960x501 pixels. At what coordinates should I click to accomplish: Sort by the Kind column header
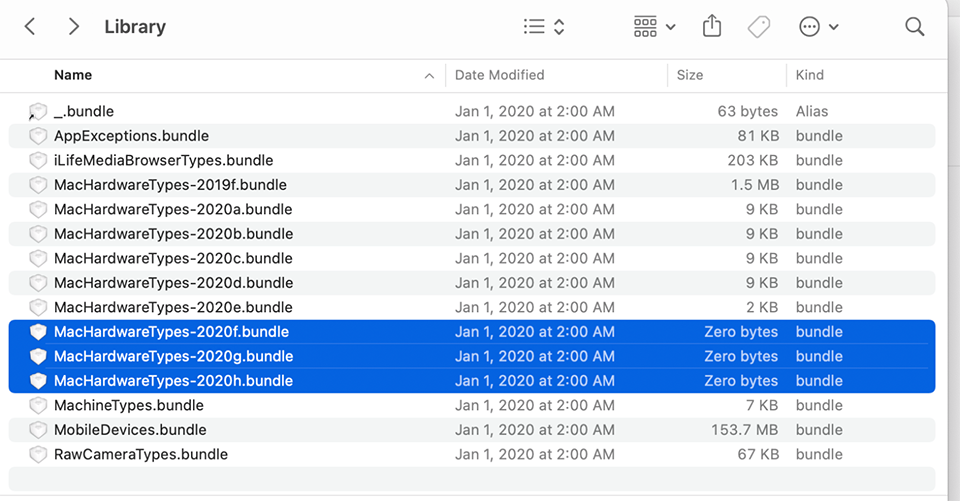(809, 75)
